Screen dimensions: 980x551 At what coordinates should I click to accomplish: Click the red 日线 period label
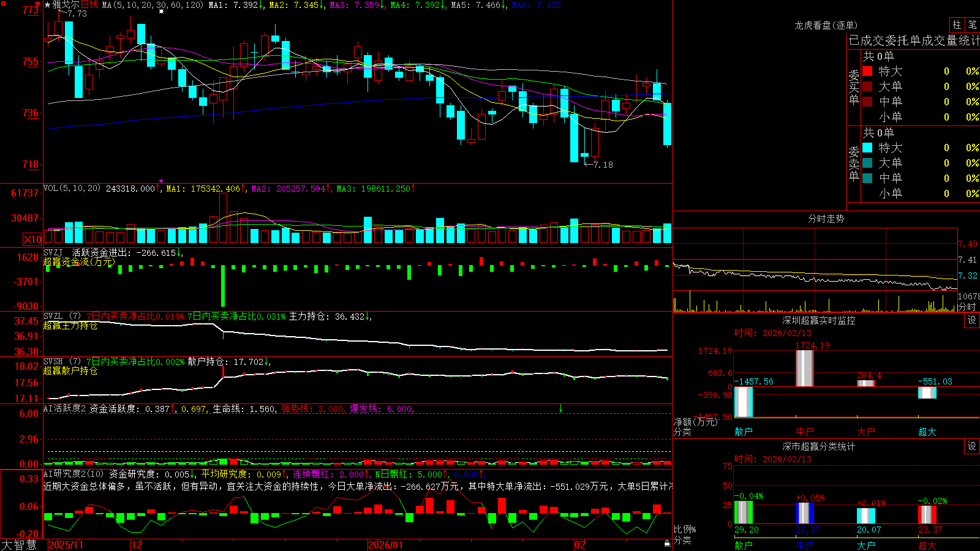[89, 5]
